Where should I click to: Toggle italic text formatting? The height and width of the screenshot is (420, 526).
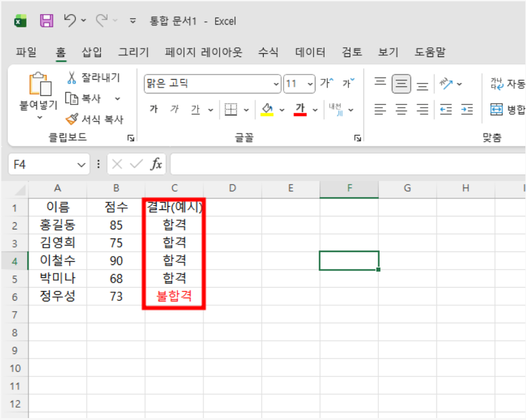click(174, 110)
